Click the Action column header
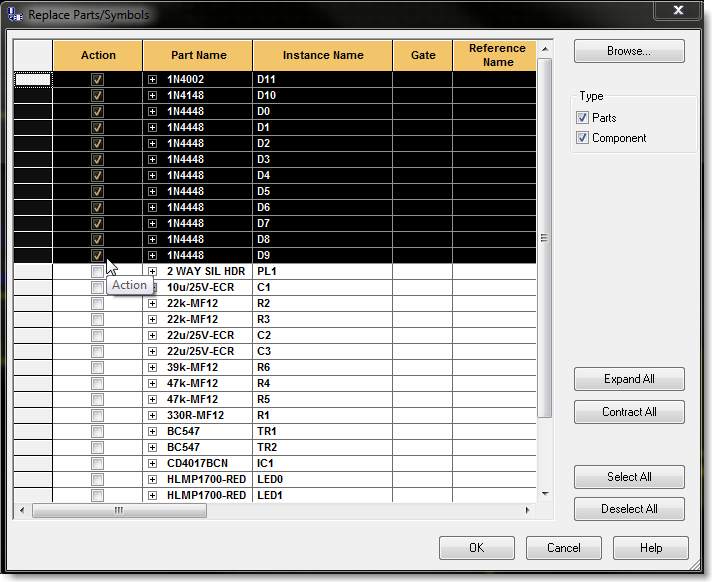 coord(98,55)
